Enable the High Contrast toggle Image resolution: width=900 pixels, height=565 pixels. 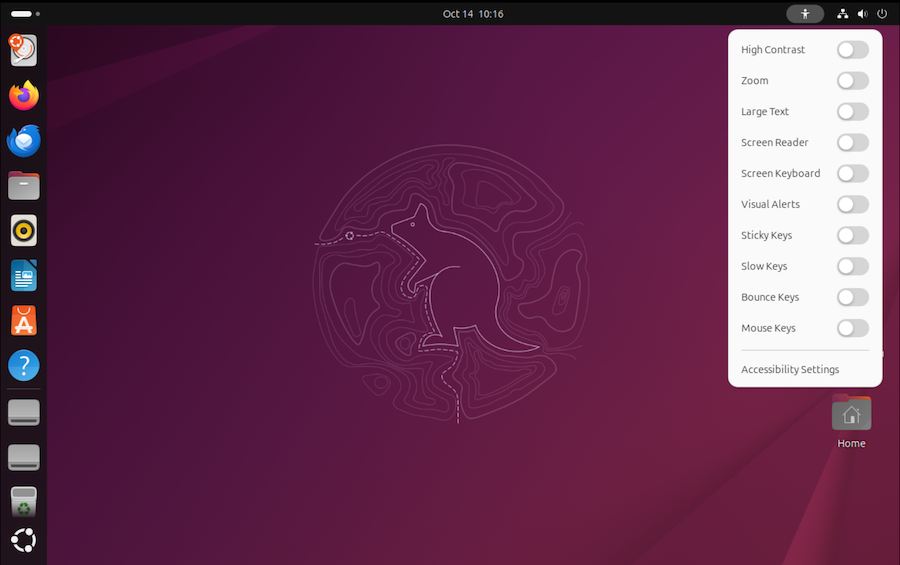click(852, 50)
